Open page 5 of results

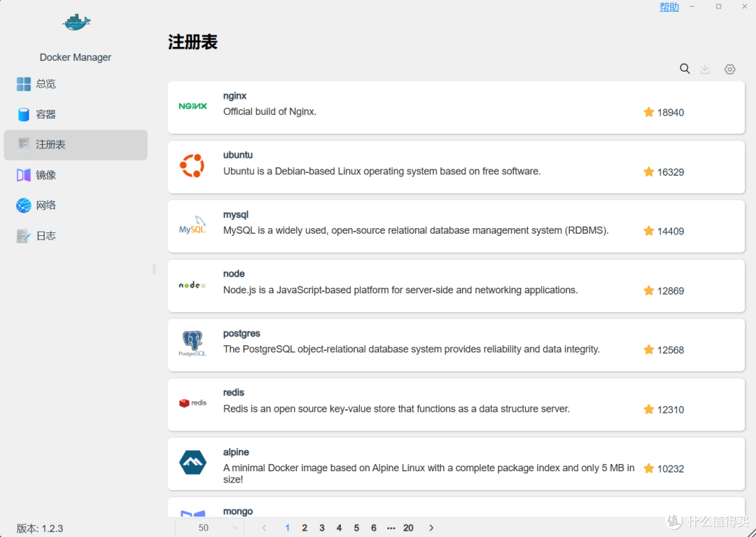click(x=356, y=528)
